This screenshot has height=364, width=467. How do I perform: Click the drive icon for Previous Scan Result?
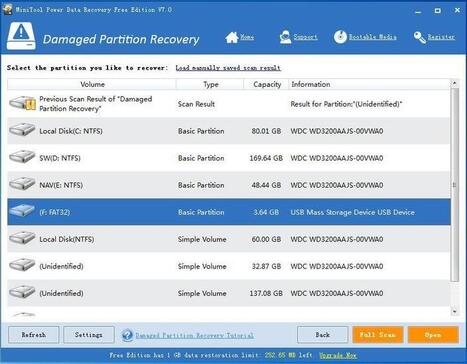point(22,103)
